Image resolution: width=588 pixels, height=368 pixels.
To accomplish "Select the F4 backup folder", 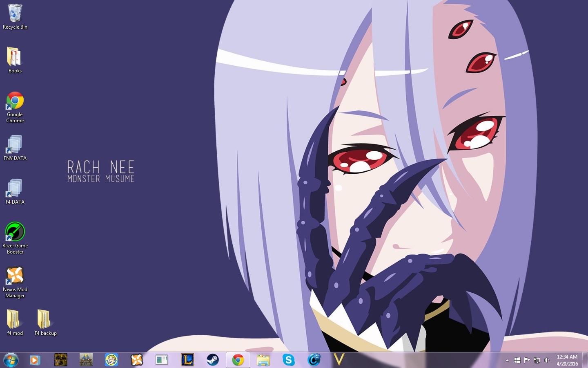I will pyautogui.click(x=46, y=323).
